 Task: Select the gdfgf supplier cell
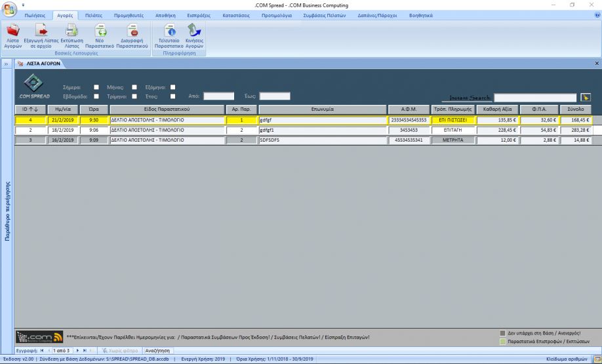pyautogui.click(x=323, y=120)
